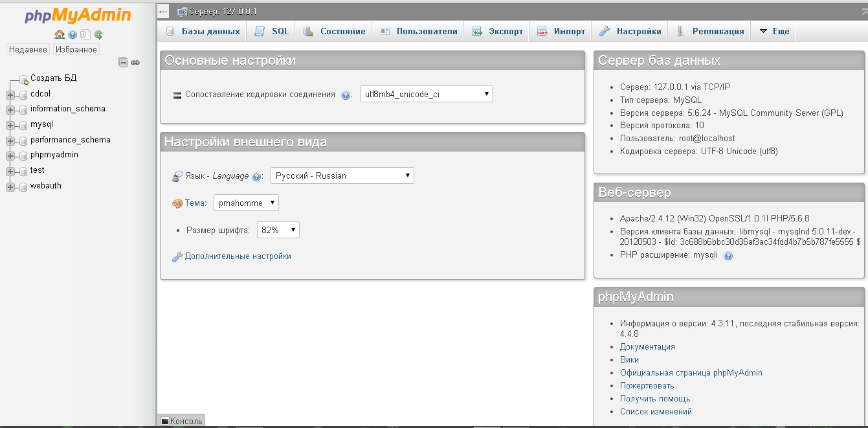The width and height of the screenshot is (868, 428).
Task: Open the Язык - Language dropdown
Action: point(342,175)
